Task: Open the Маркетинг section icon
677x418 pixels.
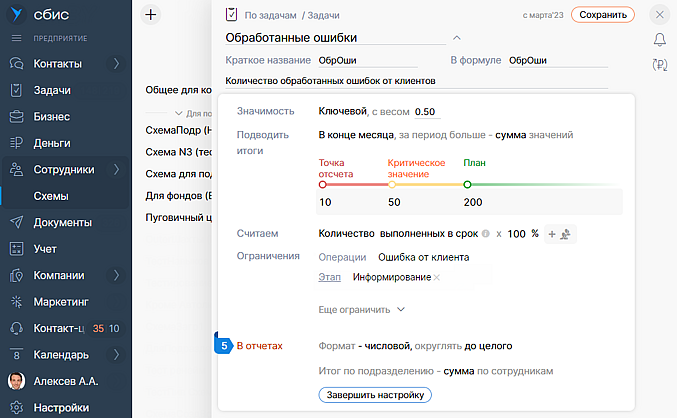Action: 16,301
